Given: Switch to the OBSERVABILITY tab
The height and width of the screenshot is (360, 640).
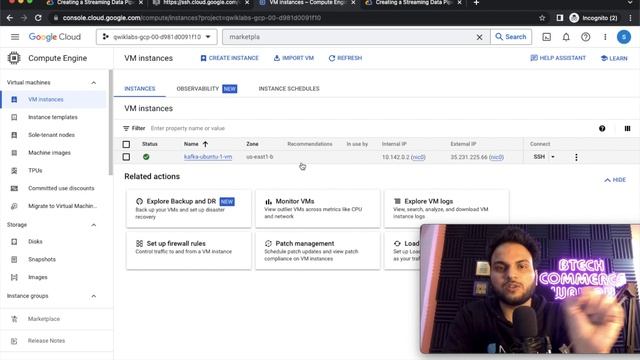Looking at the screenshot, I should [207, 89].
